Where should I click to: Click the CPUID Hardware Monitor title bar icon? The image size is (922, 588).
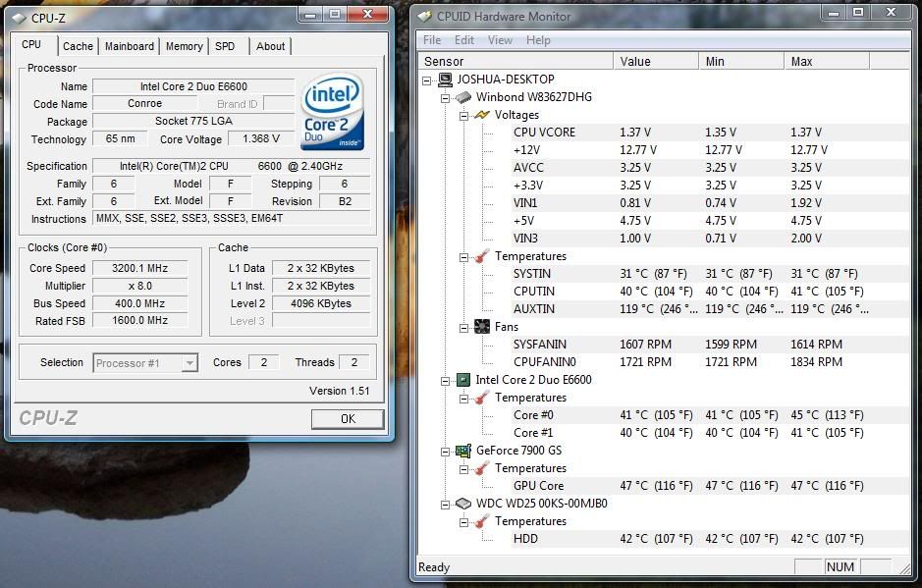[x=424, y=17]
